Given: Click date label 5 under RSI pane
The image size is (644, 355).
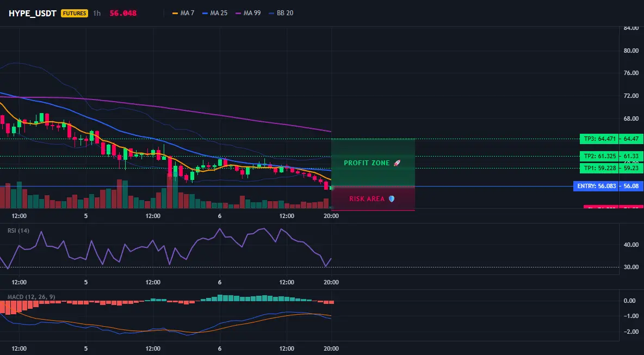Looking at the screenshot, I should click(86, 282).
